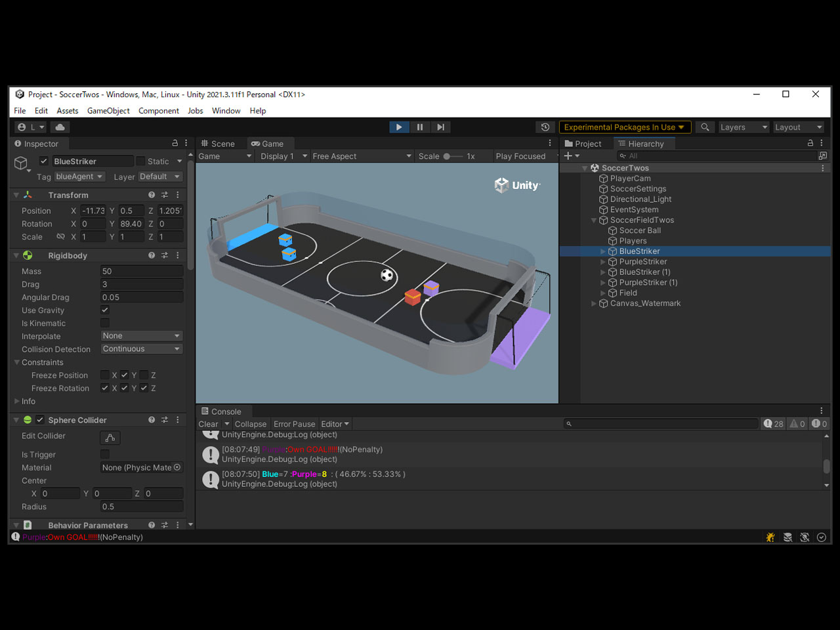Screen dimensions: 840x630
Task: Toggle Freeze Rotation Z checkbox
Action: pos(144,388)
